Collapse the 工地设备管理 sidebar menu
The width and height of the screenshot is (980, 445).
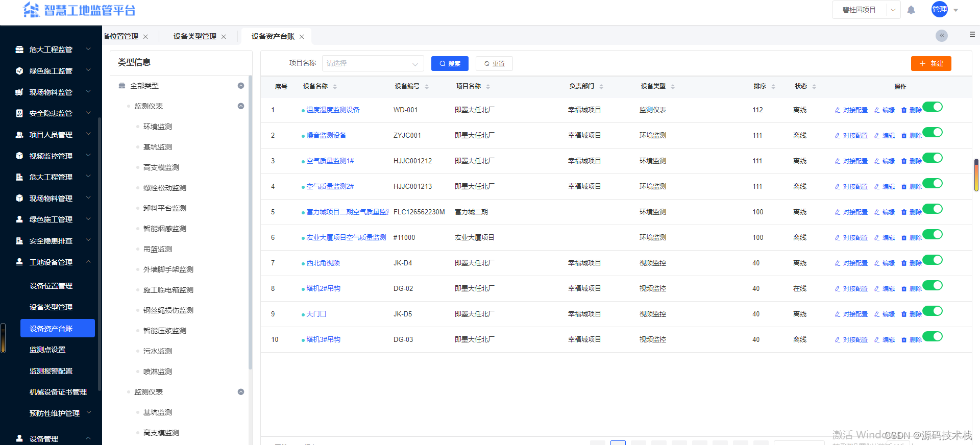pyautogui.click(x=88, y=262)
